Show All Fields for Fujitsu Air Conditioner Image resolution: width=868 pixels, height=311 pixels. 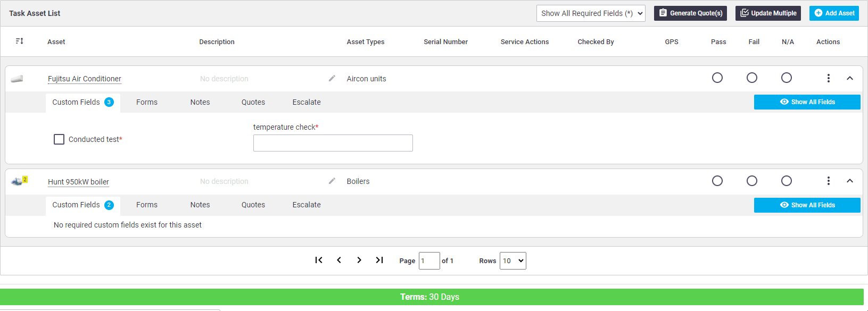coord(807,102)
